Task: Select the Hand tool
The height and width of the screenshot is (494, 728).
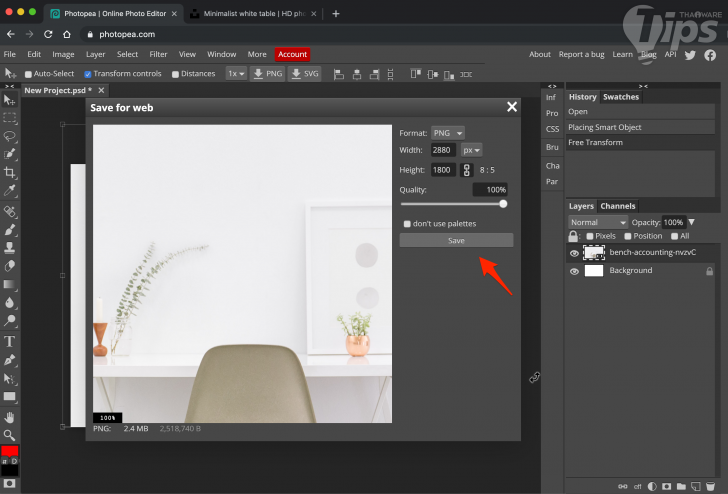Action: [10, 416]
